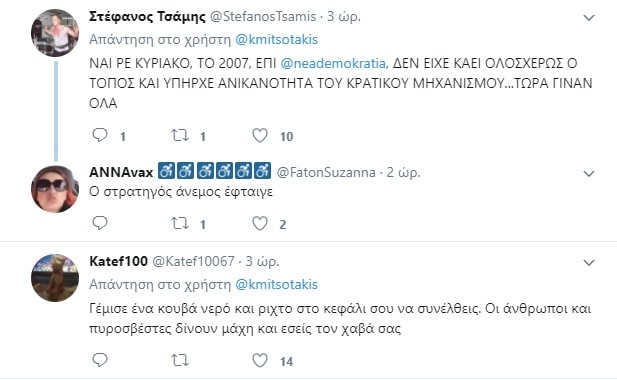Open Στέφανος Τσάμης profile name

pyautogui.click(x=147, y=17)
